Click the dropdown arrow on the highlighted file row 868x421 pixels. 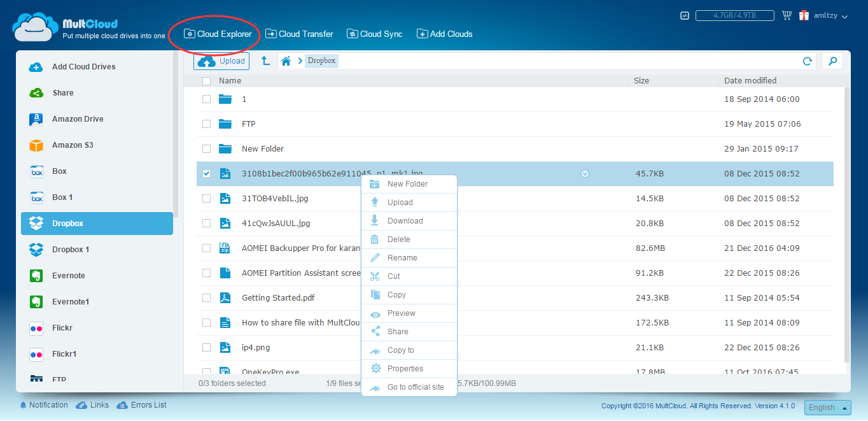[585, 173]
